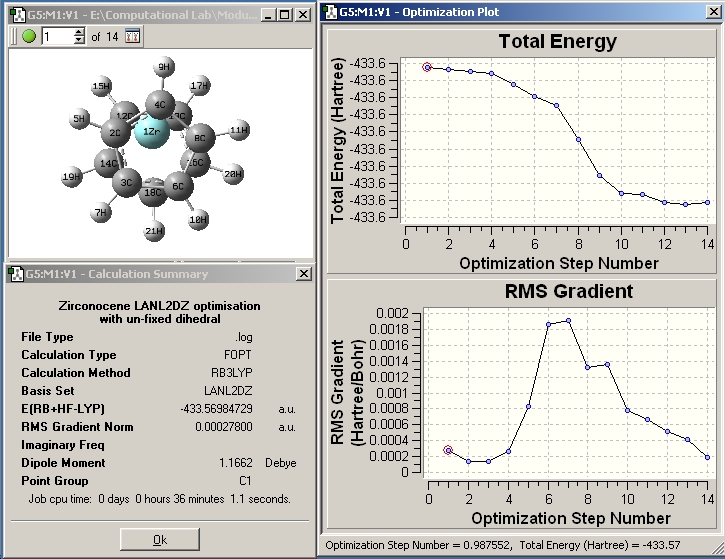Minimize the molecule viewer window
The image size is (725, 559).
point(268,15)
